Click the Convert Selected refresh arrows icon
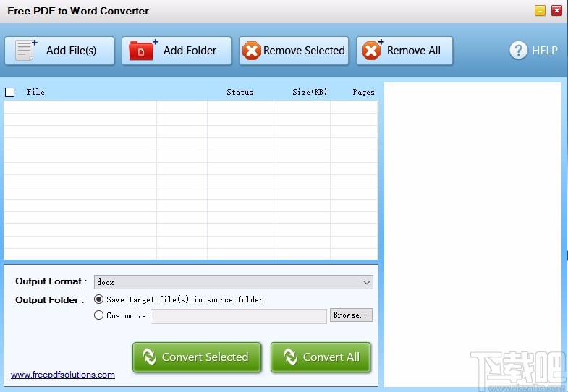The width and height of the screenshot is (568, 392). tap(149, 357)
